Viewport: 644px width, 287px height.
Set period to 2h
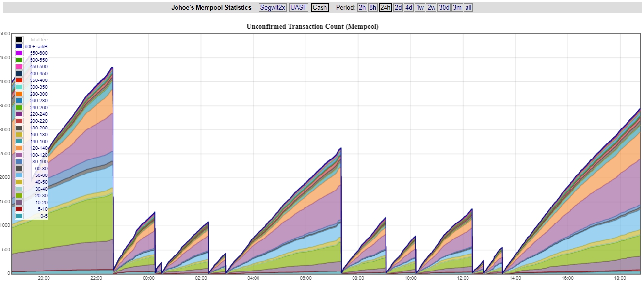[x=362, y=7]
